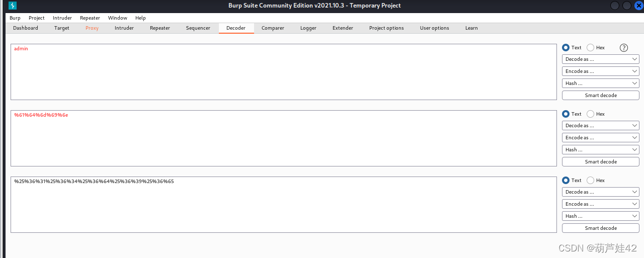
Task: Select the Decoder tab
Action: click(x=236, y=28)
